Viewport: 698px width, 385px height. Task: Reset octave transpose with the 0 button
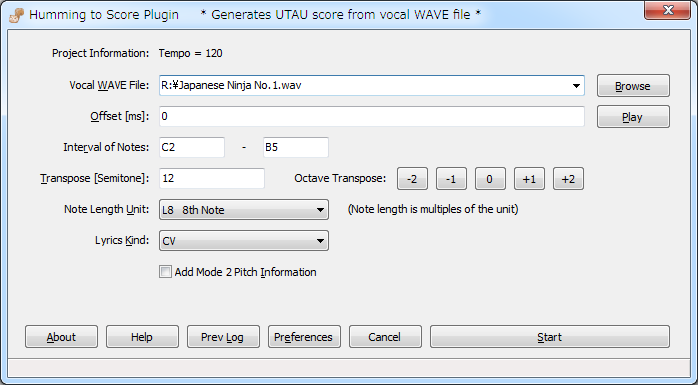tap(490, 179)
